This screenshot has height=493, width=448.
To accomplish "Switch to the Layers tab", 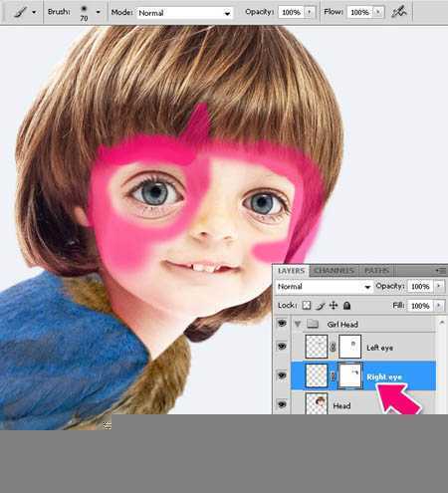I will coord(291,271).
